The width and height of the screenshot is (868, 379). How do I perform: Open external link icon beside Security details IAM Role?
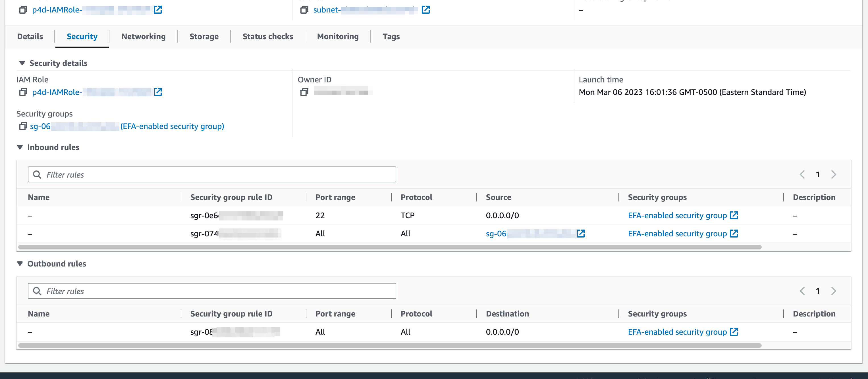point(158,92)
